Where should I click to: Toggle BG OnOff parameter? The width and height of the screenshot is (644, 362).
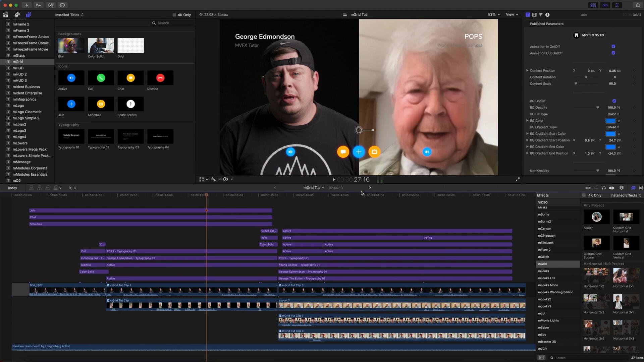pos(614,101)
